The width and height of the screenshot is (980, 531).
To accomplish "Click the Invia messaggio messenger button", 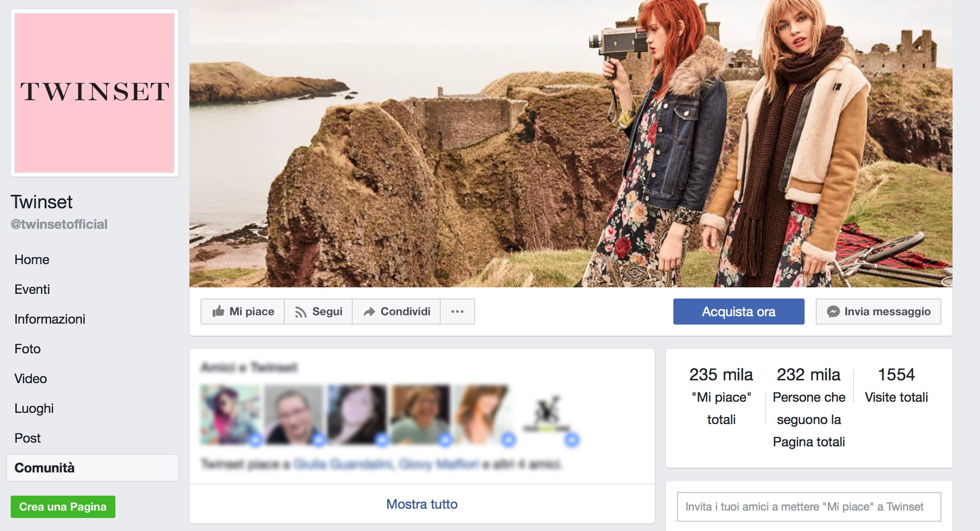I will [878, 312].
